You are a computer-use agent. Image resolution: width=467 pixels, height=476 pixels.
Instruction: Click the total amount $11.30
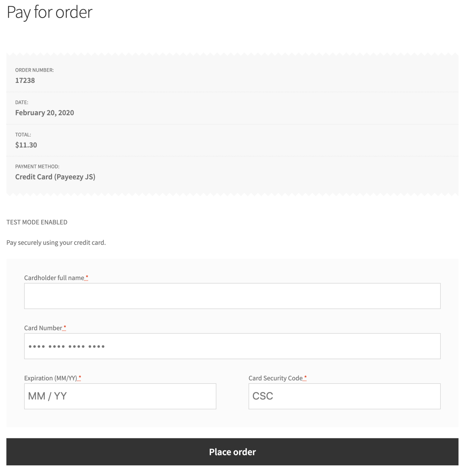[26, 145]
